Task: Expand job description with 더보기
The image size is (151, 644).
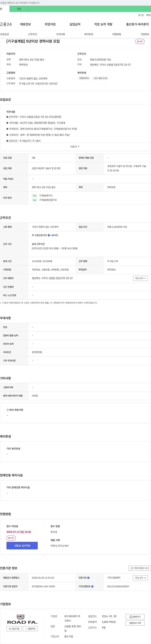Action: 75,146
